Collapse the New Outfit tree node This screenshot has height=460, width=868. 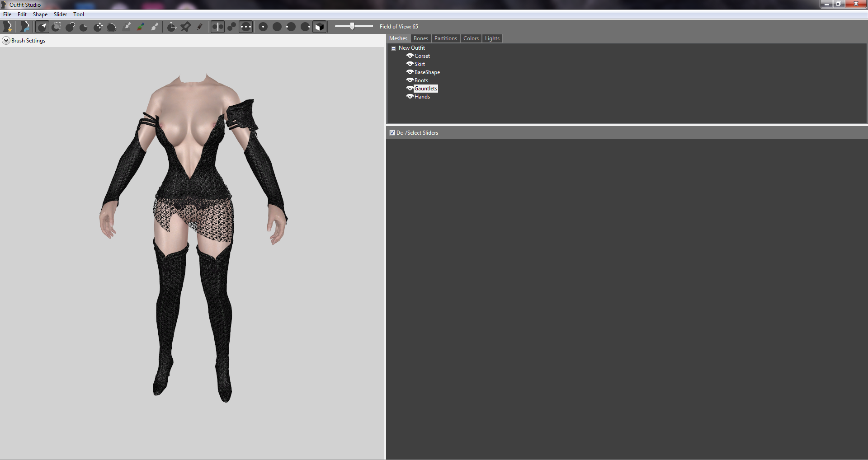click(394, 48)
